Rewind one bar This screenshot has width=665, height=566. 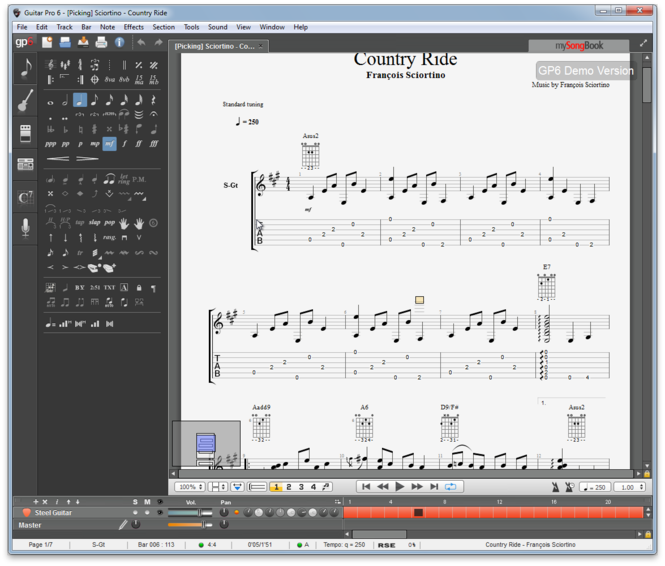pyautogui.click(x=383, y=487)
